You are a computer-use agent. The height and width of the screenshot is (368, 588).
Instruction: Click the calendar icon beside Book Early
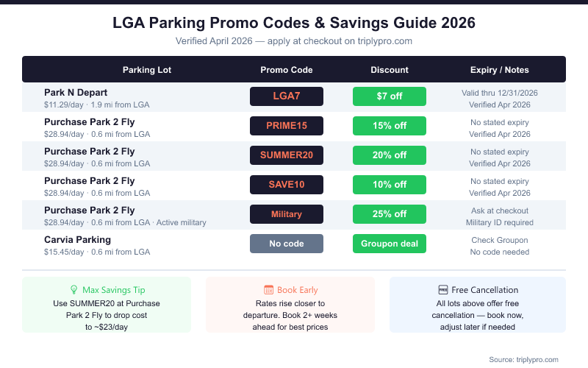tap(269, 290)
